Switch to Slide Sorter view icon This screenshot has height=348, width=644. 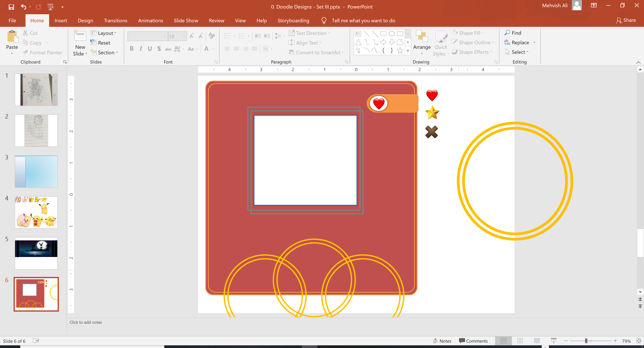coord(520,341)
